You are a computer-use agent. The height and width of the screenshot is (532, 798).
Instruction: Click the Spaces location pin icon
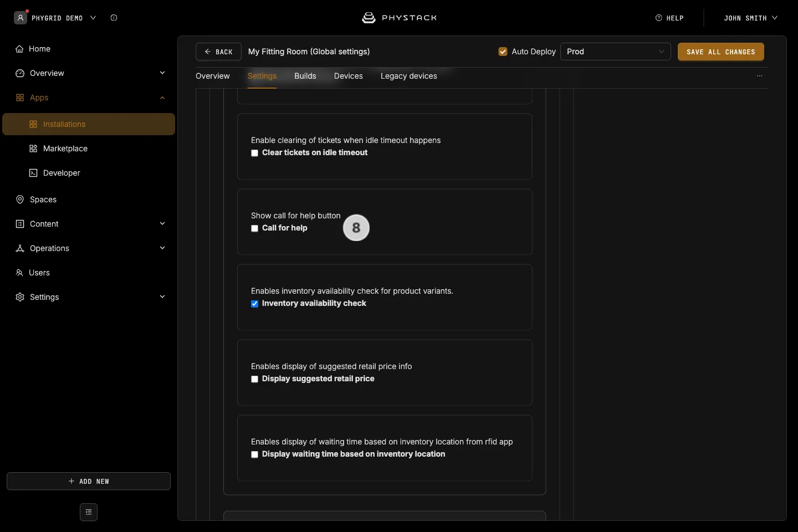pos(20,199)
